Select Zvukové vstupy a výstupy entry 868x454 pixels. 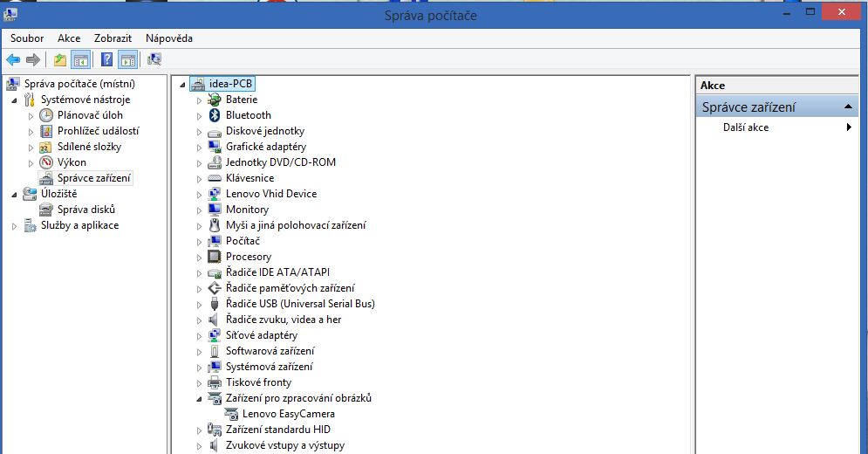pyautogui.click(x=285, y=445)
